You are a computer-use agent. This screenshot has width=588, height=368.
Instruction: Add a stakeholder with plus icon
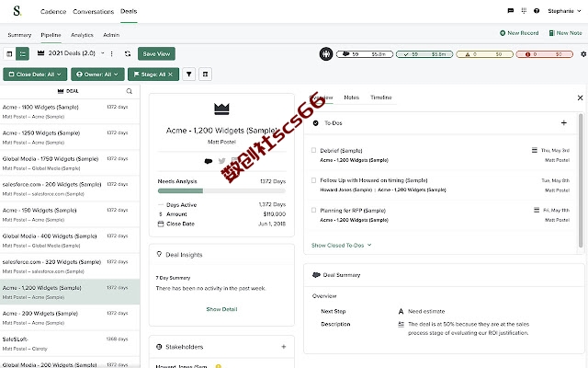[x=284, y=347]
